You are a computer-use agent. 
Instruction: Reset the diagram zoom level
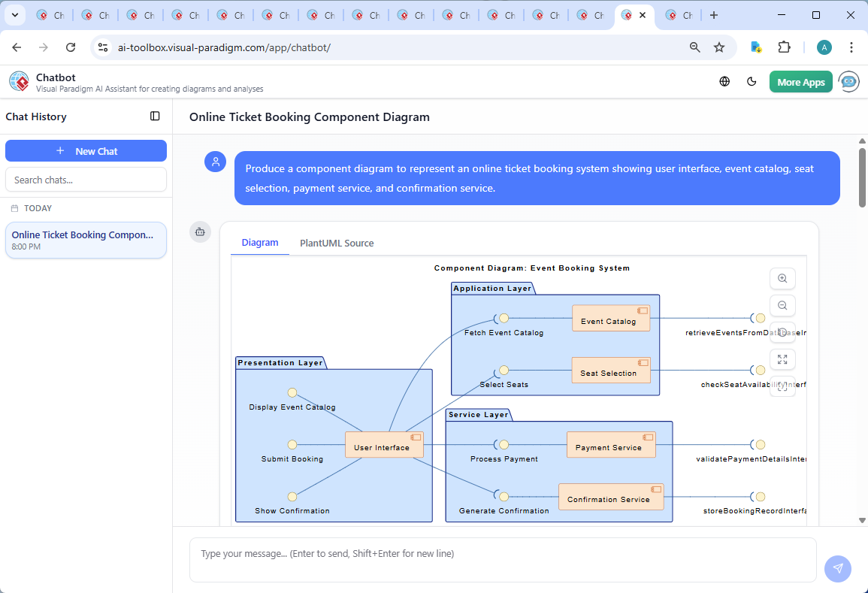782,332
